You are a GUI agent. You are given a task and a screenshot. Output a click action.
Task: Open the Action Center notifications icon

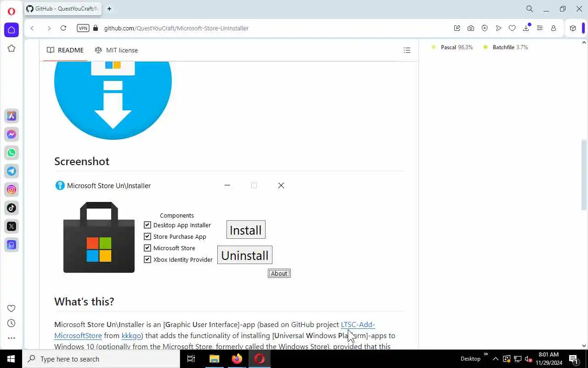tap(573, 359)
